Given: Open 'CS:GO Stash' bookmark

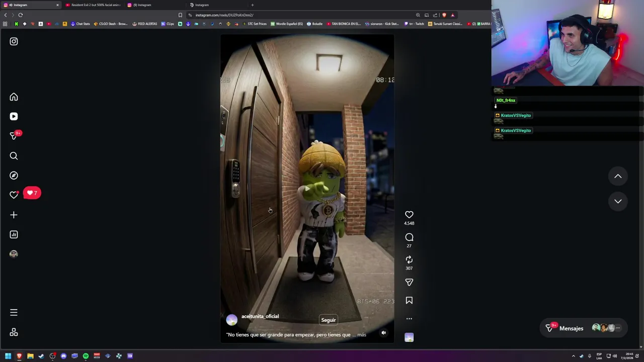Looking at the screenshot, I should coord(111,24).
